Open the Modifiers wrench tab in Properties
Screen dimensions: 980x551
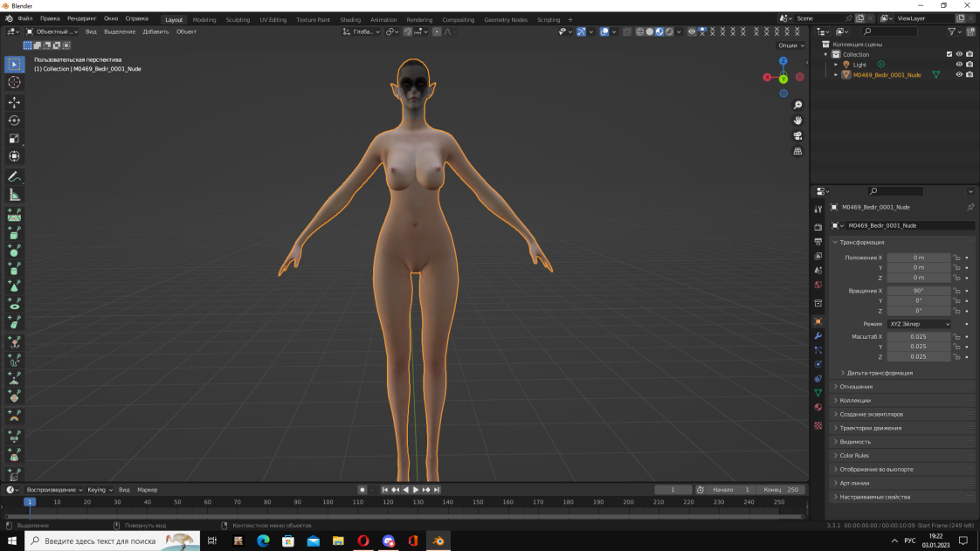(x=818, y=335)
